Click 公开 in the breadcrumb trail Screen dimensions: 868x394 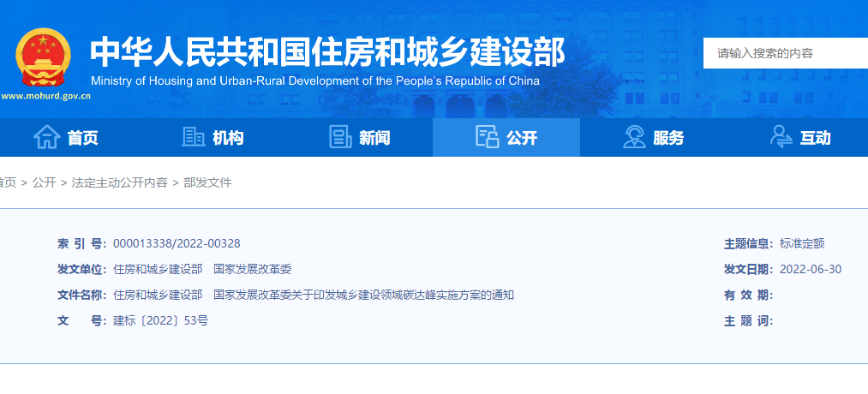click(x=44, y=182)
